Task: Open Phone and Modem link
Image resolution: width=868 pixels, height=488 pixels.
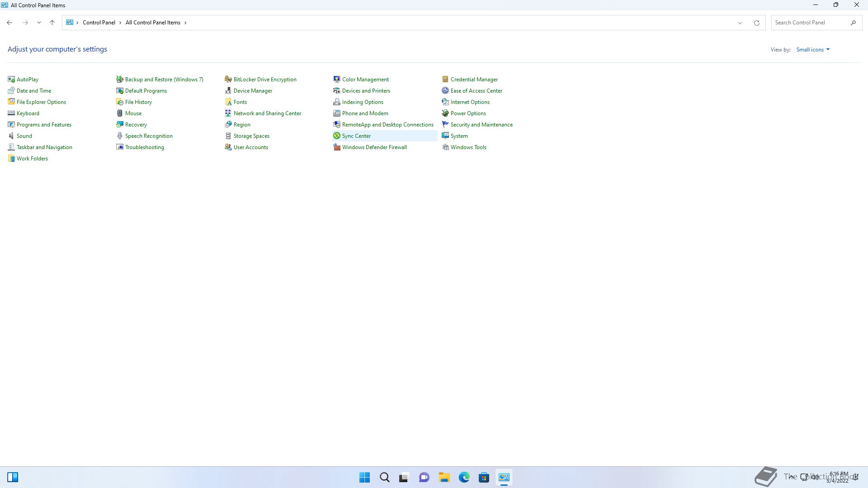Action: click(365, 113)
